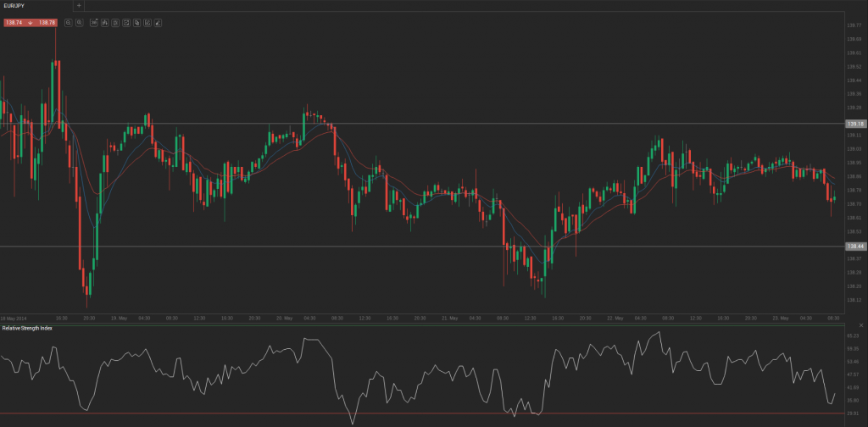Open the 30m timeframe selector

[x=93, y=23]
